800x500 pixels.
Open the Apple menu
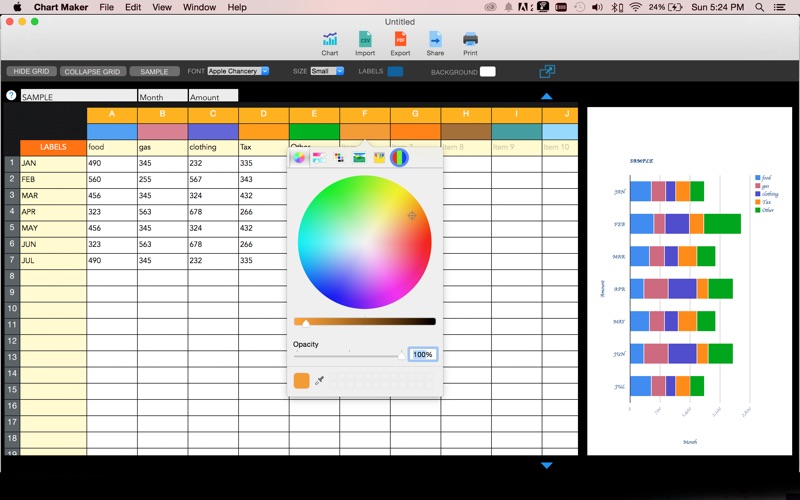tap(17, 7)
